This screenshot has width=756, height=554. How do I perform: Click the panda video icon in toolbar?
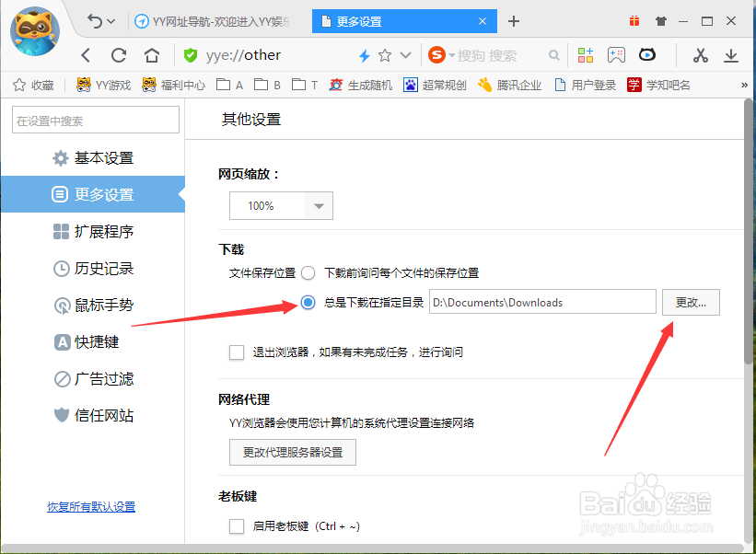coord(647,54)
